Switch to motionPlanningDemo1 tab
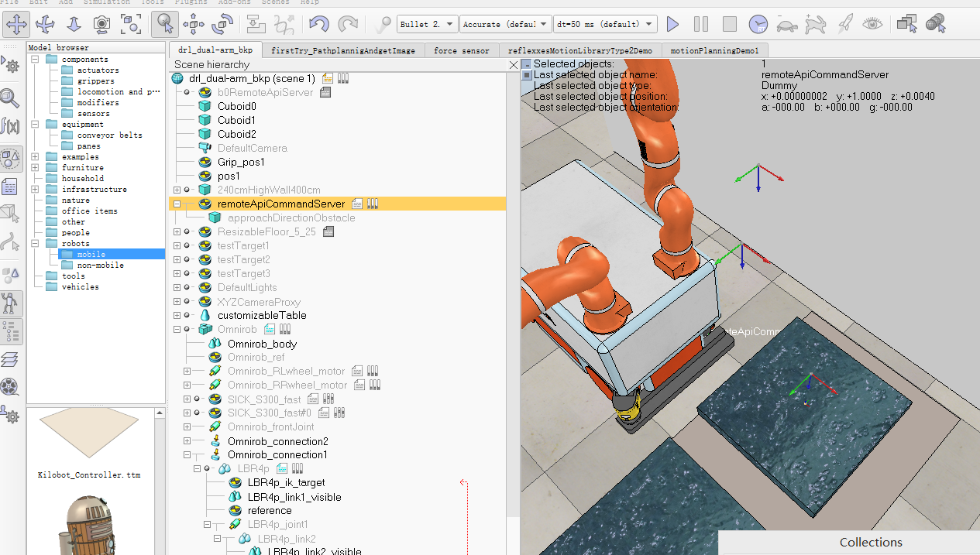This screenshot has width=980, height=555. pos(714,50)
